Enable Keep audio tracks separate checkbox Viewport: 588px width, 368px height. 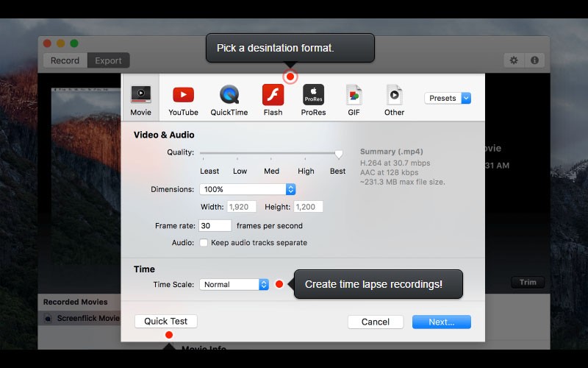pos(204,243)
